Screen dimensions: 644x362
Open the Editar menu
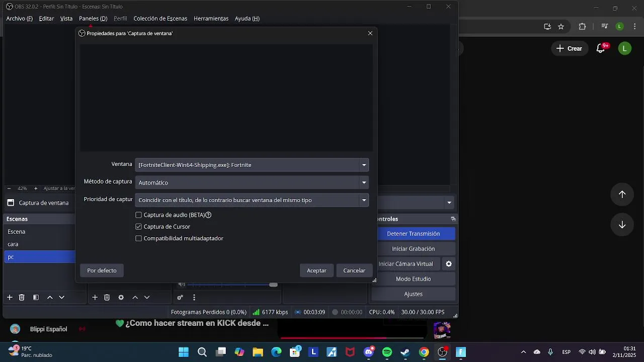pos(46,19)
